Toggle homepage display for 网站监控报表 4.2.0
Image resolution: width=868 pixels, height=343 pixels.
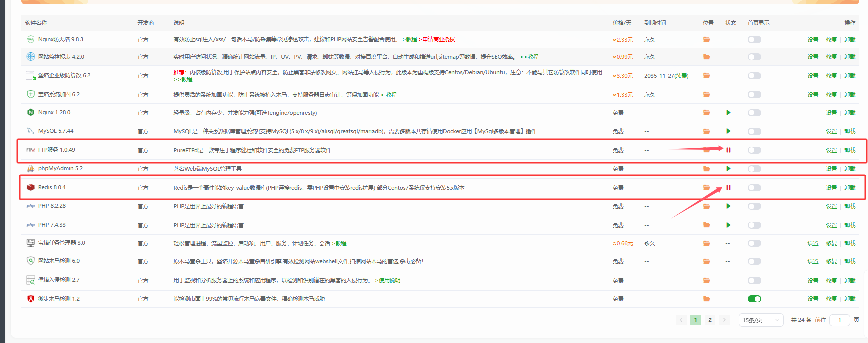click(754, 57)
